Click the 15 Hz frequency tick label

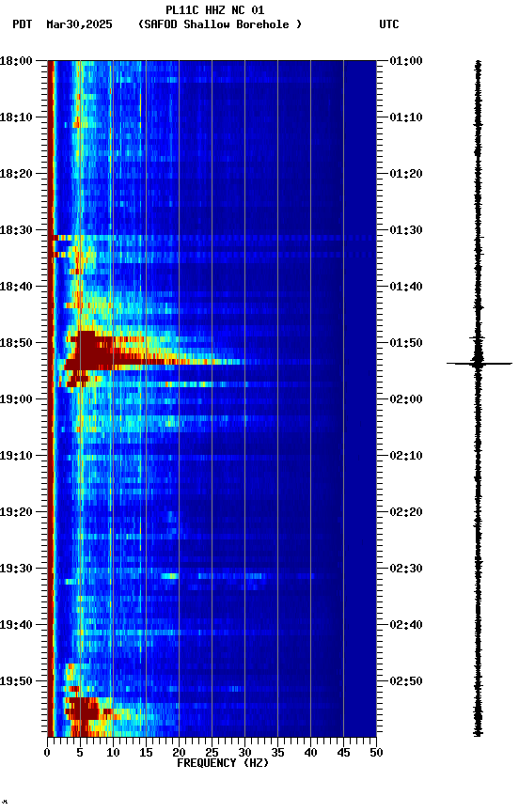146,753
